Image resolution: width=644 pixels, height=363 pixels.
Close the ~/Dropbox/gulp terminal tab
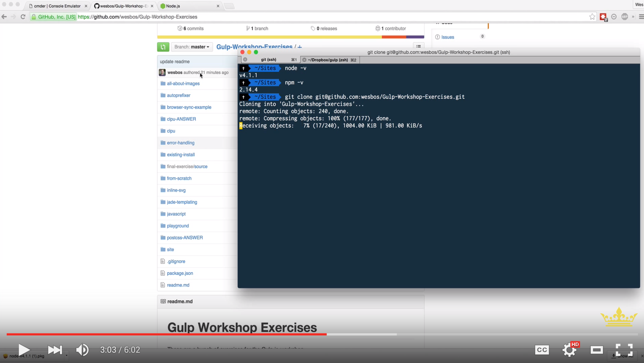click(x=304, y=60)
